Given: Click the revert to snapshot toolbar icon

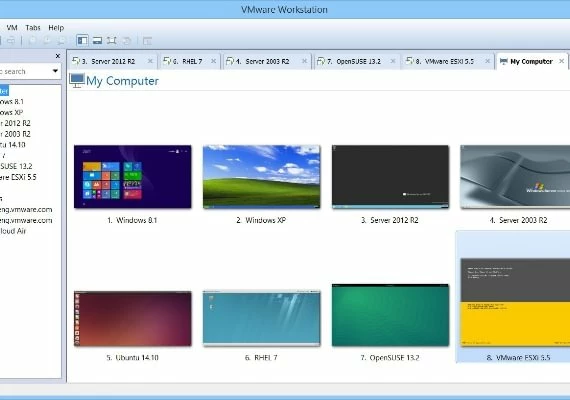Looking at the screenshot, I should (47, 41).
